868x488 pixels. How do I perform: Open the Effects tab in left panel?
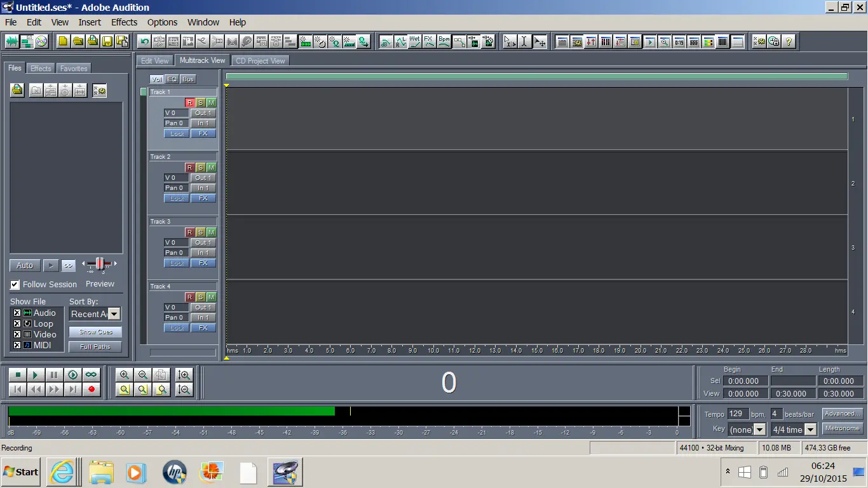41,69
